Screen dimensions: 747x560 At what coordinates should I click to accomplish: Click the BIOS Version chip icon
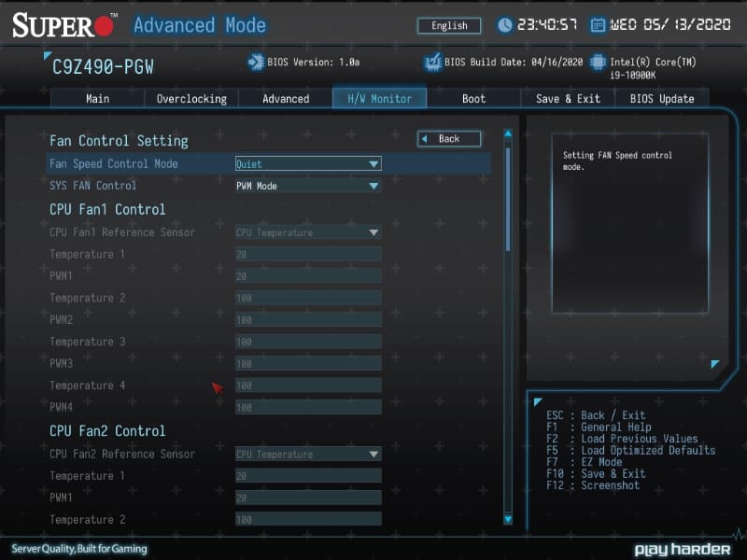click(254, 63)
